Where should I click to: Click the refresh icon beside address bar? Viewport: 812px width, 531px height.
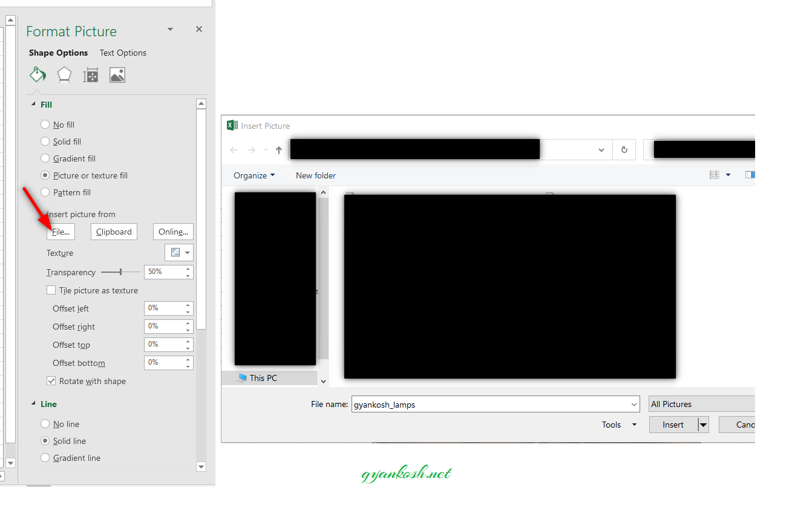[624, 150]
